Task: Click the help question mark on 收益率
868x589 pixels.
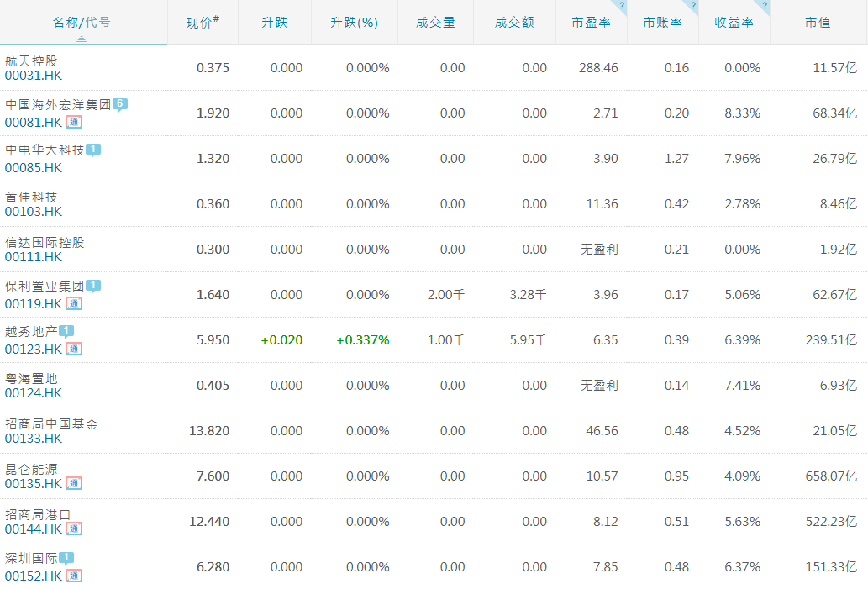Action: click(x=765, y=6)
